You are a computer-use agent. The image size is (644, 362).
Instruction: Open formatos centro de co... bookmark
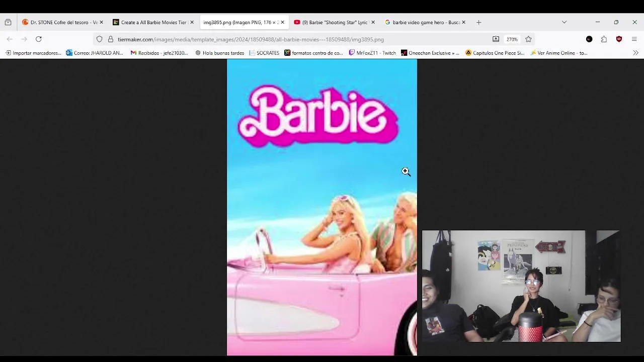[313, 53]
